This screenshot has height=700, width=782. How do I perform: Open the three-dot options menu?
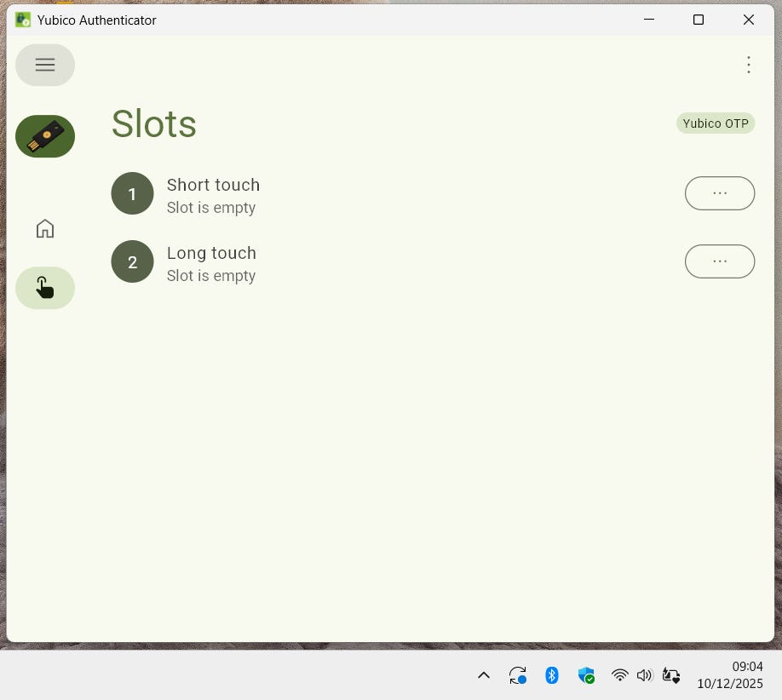(x=748, y=65)
